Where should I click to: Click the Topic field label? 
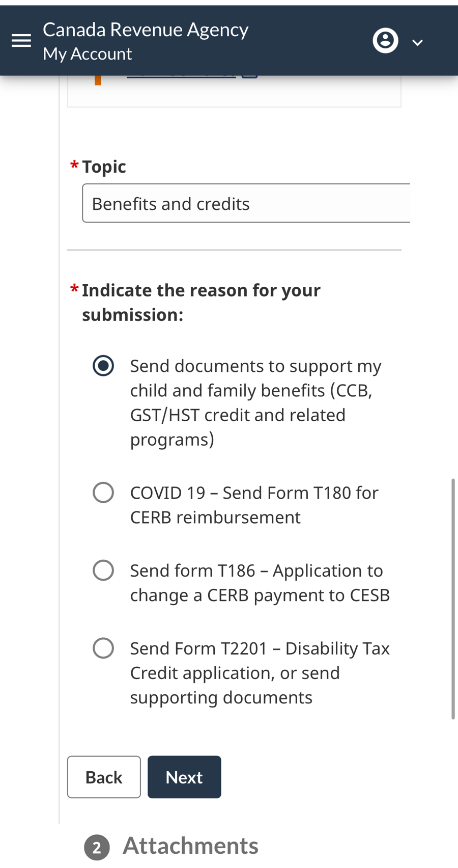104,167
